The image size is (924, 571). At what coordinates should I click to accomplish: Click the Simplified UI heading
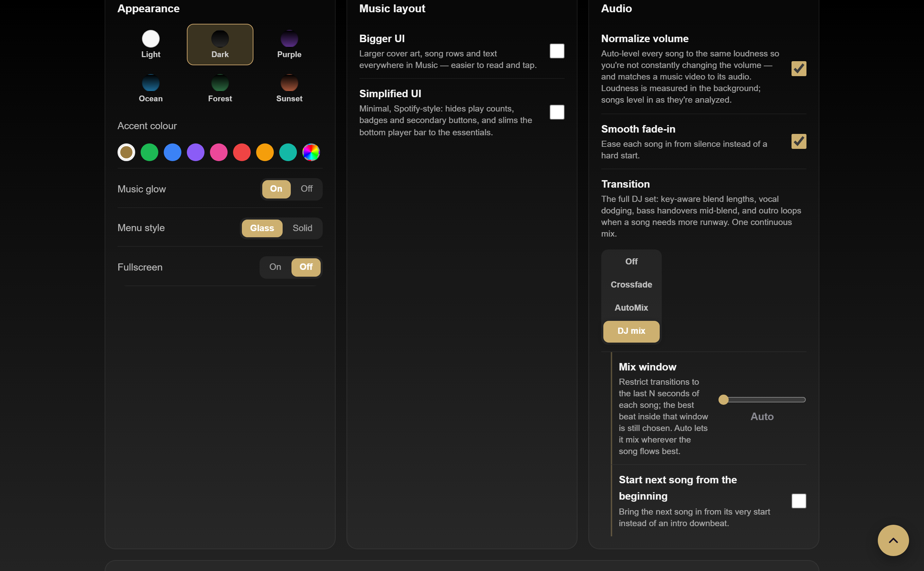[390, 94]
